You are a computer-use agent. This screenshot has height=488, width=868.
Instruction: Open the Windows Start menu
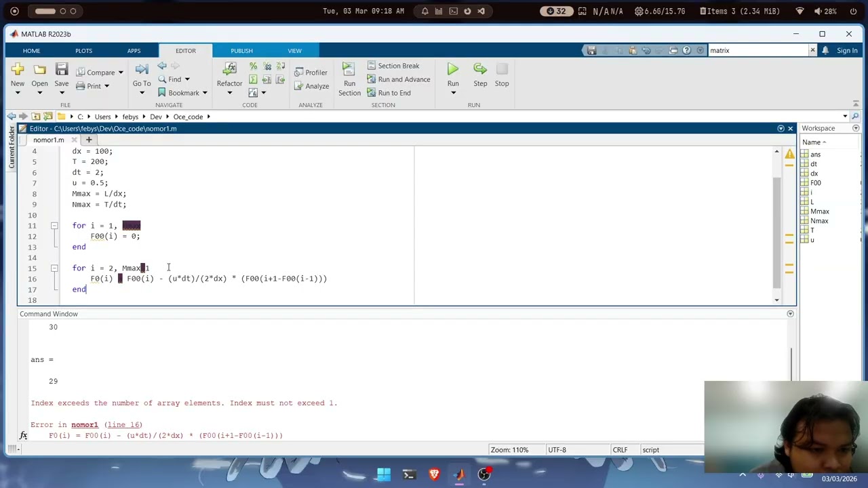coord(384,474)
